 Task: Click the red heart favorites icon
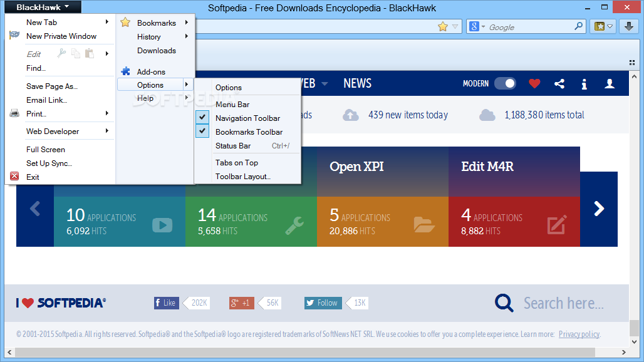534,84
